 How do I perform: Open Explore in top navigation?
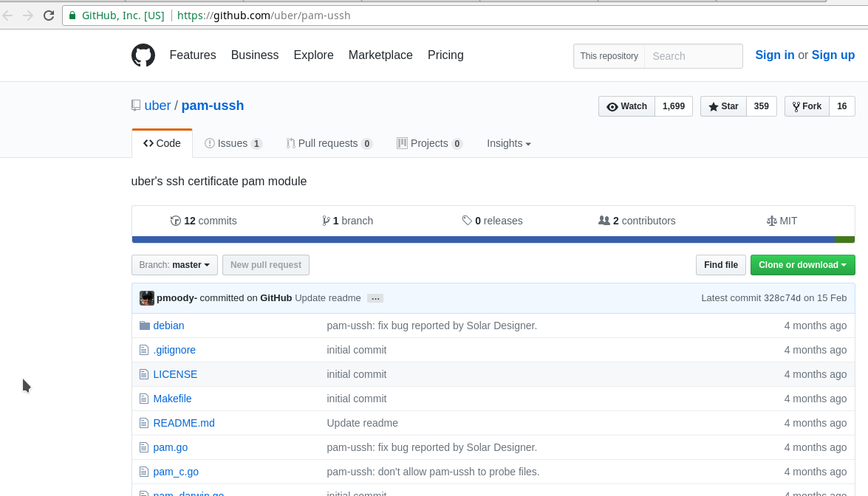click(313, 55)
